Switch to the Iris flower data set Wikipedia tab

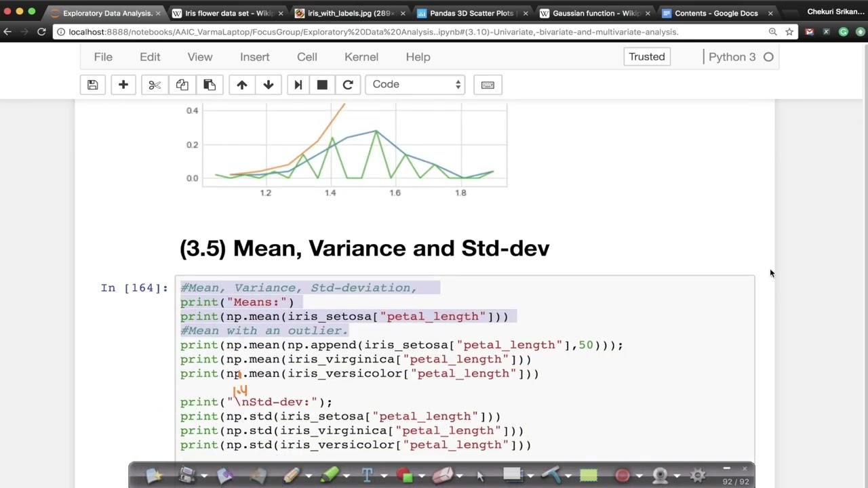(x=228, y=13)
